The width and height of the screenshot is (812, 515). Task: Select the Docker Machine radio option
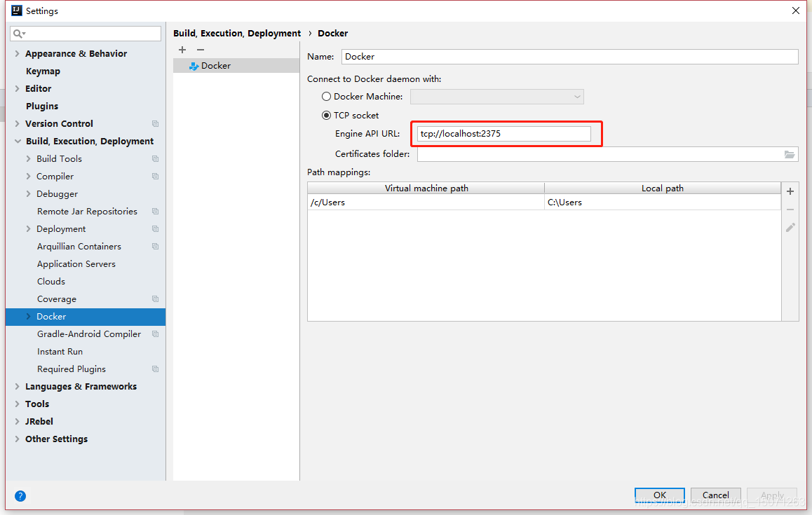coord(326,96)
